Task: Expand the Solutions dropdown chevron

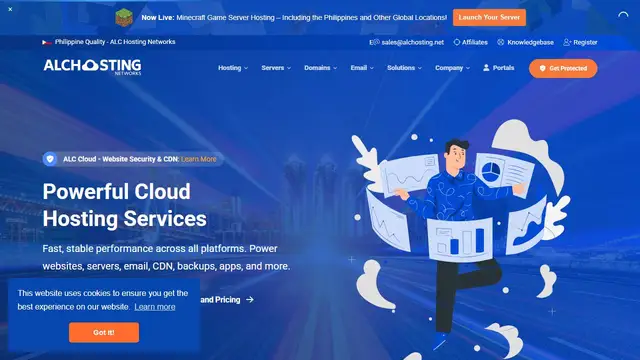Action: click(x=420, y=68)
